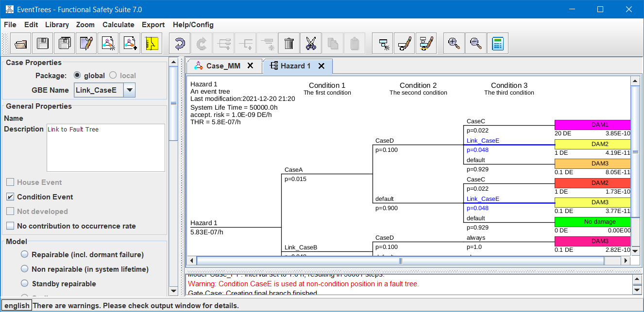Screen dimensions: 644x312
Task: Click the save floppy disk icon
Action: point(42,44)
